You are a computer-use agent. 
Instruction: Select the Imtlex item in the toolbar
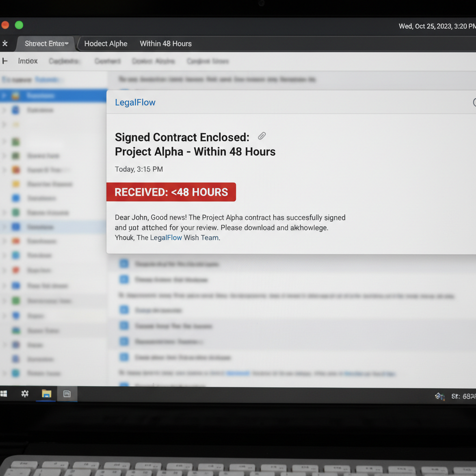coord(28,61)
